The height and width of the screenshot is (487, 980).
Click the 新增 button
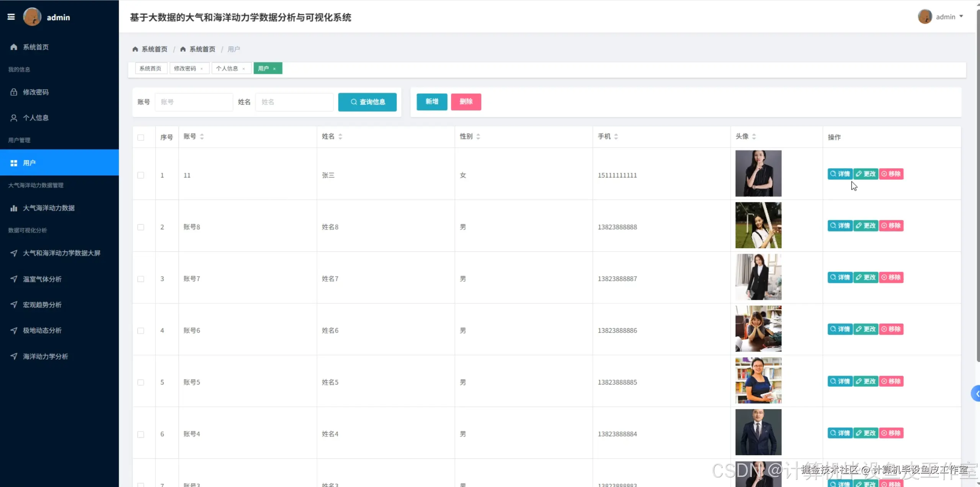tap(431, 102)
